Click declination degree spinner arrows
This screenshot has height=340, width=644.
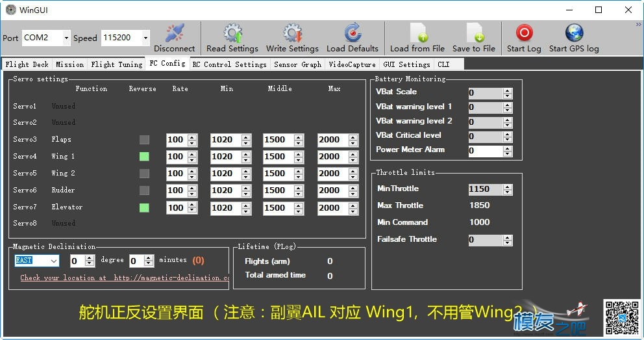pyautogui.click(x=90, y=261)
